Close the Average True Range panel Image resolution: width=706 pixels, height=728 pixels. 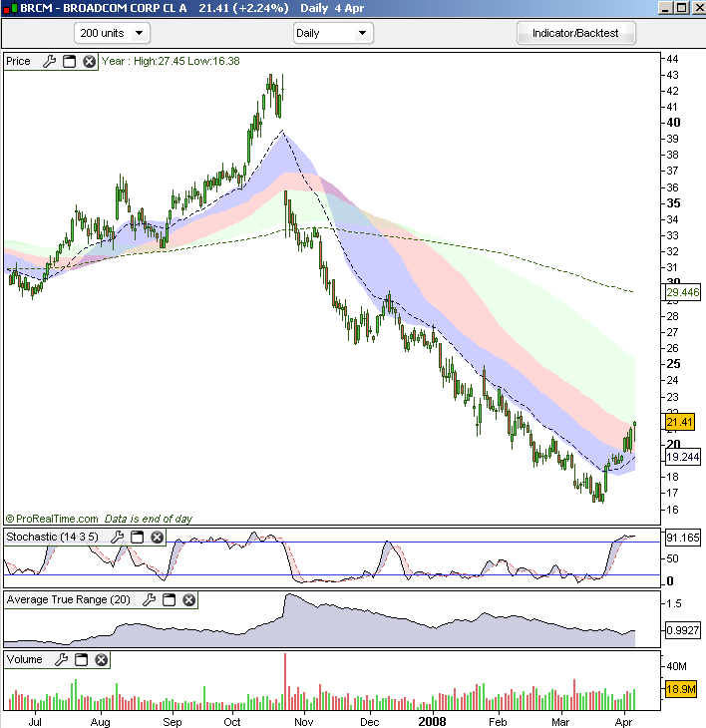pyautogui.click(x=188, y=600)
